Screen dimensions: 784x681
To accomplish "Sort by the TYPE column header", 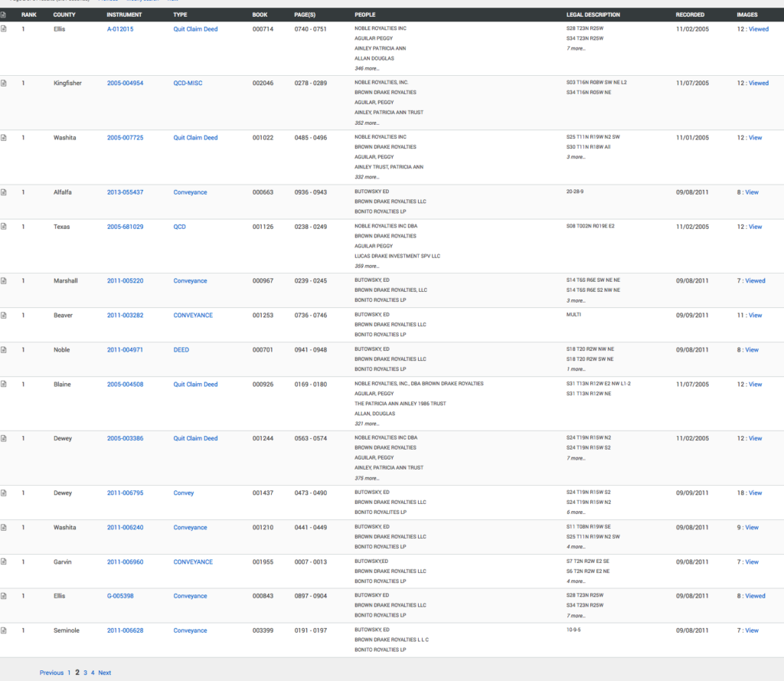I will click(x=180, y=15).
